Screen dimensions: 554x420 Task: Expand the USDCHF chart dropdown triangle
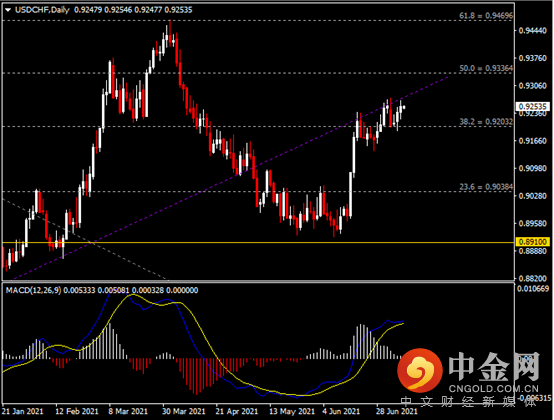pos(8,10)
